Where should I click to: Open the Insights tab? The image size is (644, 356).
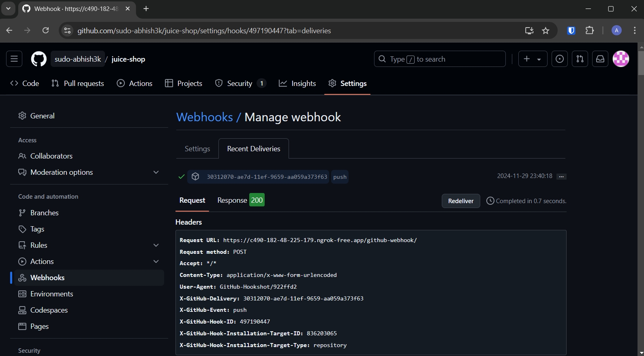297,84
